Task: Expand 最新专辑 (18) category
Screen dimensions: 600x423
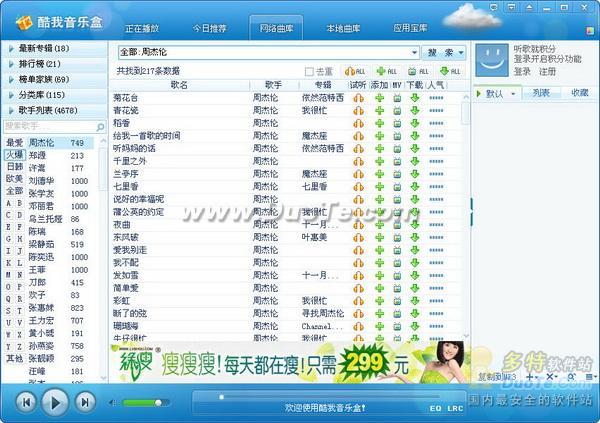Action: point(54,48)
